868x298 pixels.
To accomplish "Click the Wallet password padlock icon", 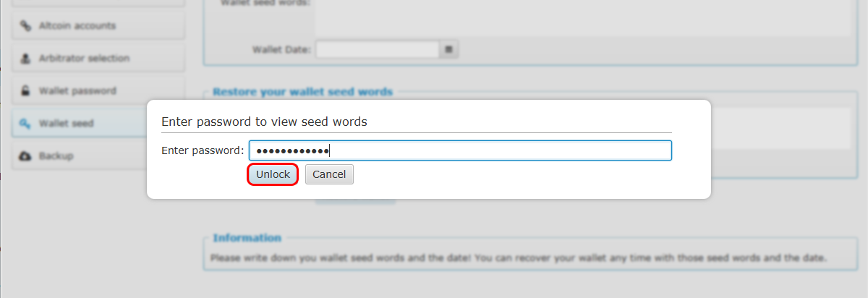I will [x=25, y=91].
